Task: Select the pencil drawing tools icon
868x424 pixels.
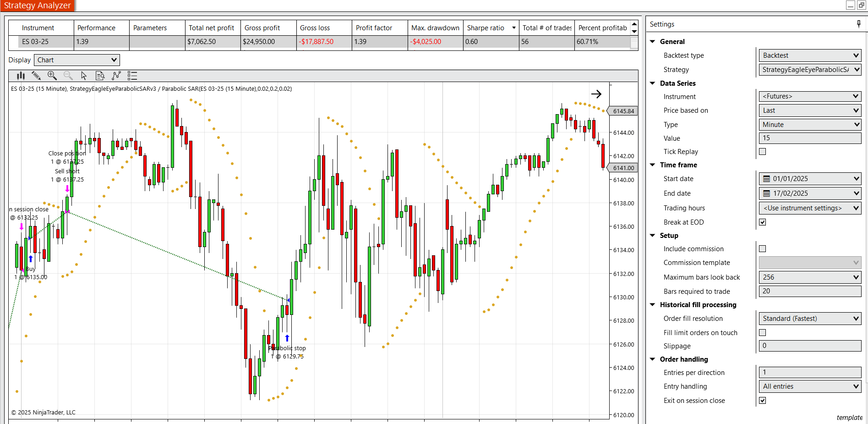Action: pyautogui.click(x=36, y=76)
